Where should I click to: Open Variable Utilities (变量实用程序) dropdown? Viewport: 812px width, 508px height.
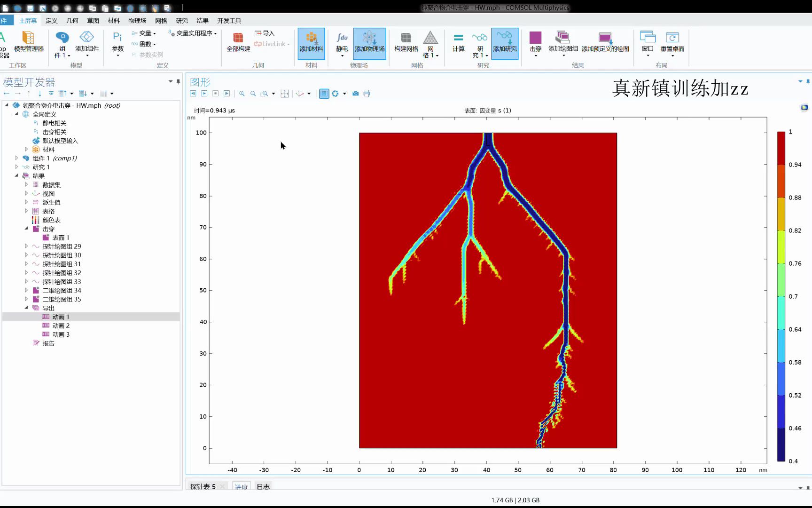[192, 33]
